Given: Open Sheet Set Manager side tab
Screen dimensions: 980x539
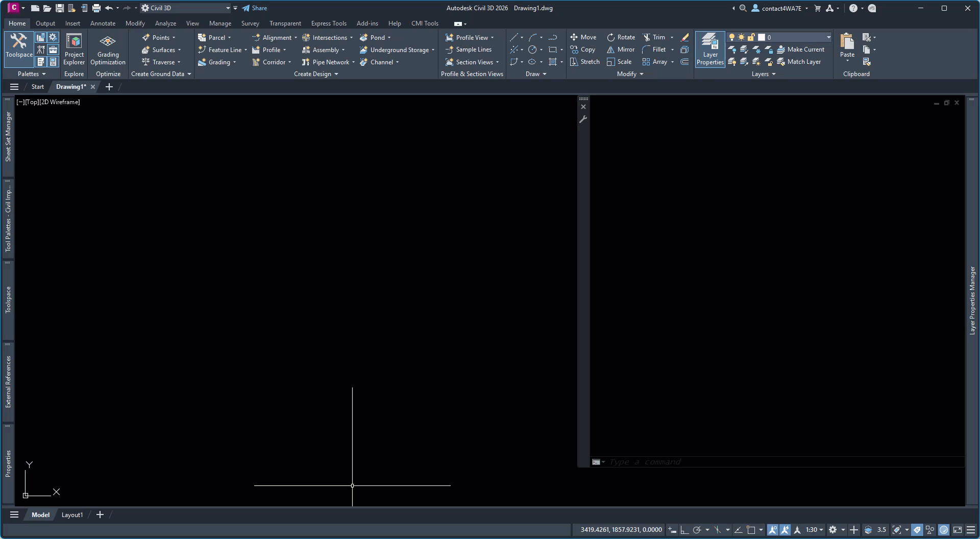Looking at the screenshot, I should (8, 137).
